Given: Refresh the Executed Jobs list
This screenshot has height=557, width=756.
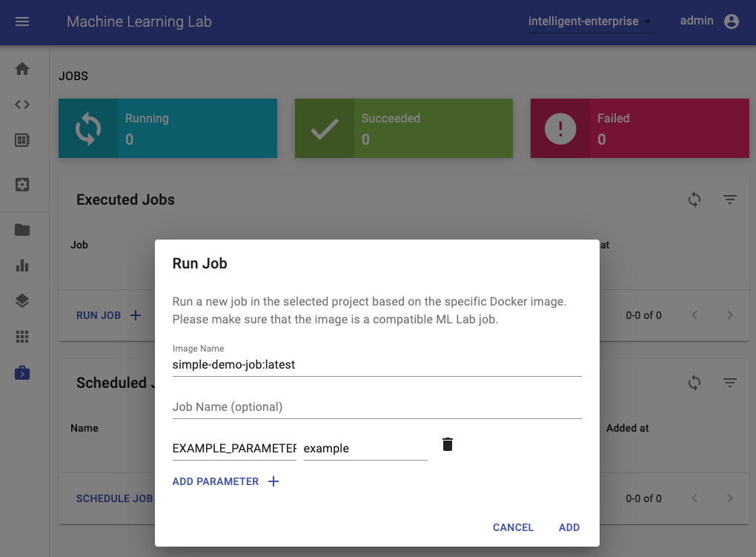Looking at the screenshot, I should click(694, 200).
